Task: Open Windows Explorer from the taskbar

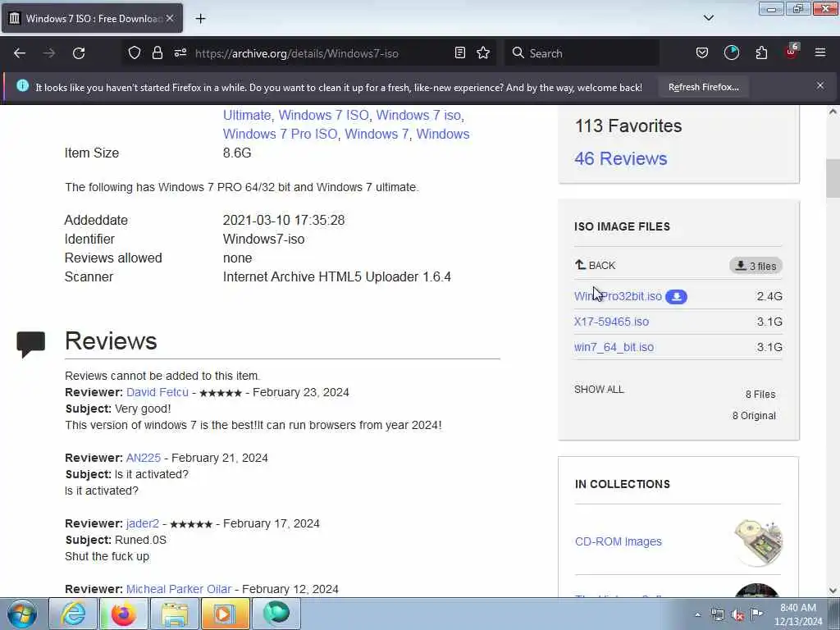Action: click(174, 614)
